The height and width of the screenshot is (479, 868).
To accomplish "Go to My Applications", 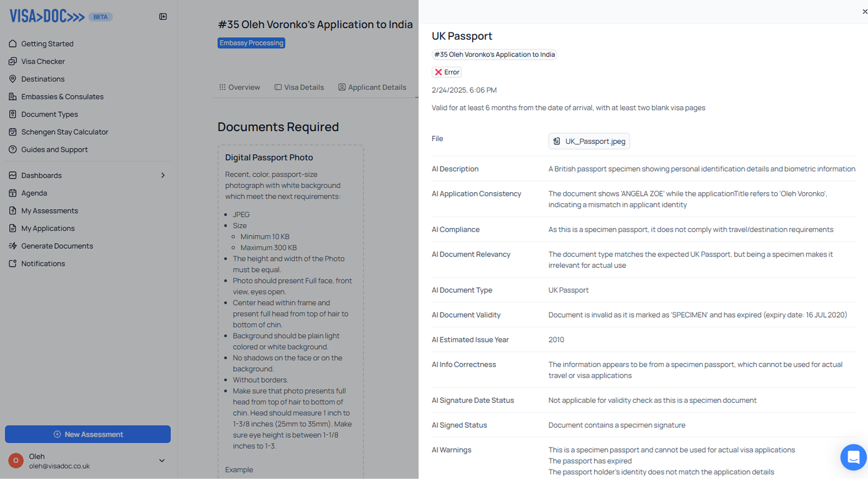I will tap(48, 228).
